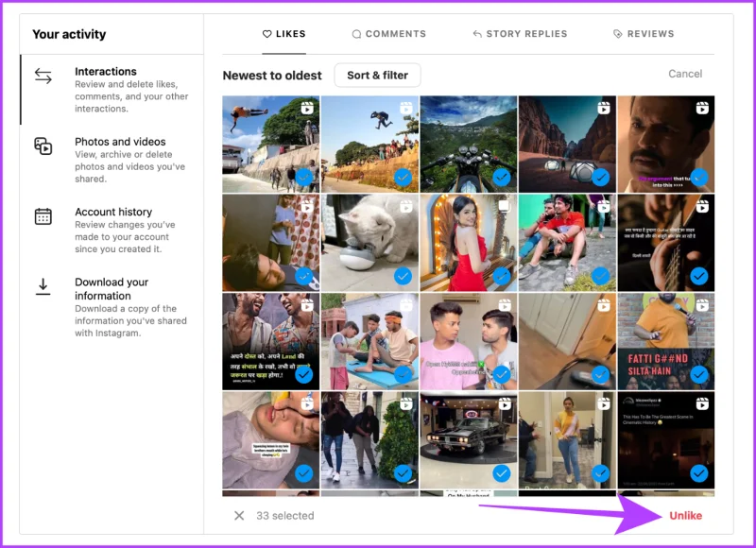Uncheck the Greatest Scene in Cinematic History reel
Screen dimensions: 756x548
coord(699,473)
